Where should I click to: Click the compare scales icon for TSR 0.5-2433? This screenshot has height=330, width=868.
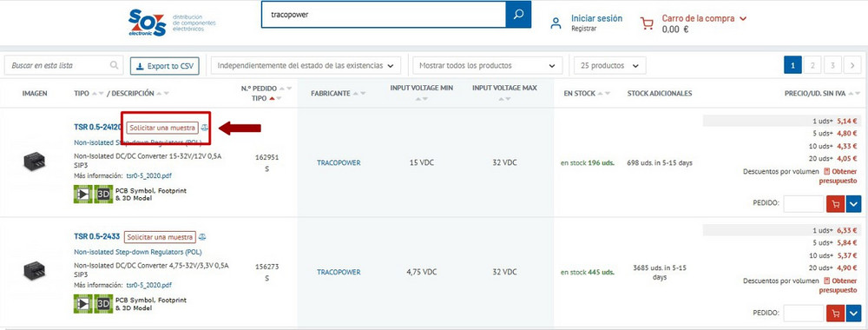click(x=202, y=237)
